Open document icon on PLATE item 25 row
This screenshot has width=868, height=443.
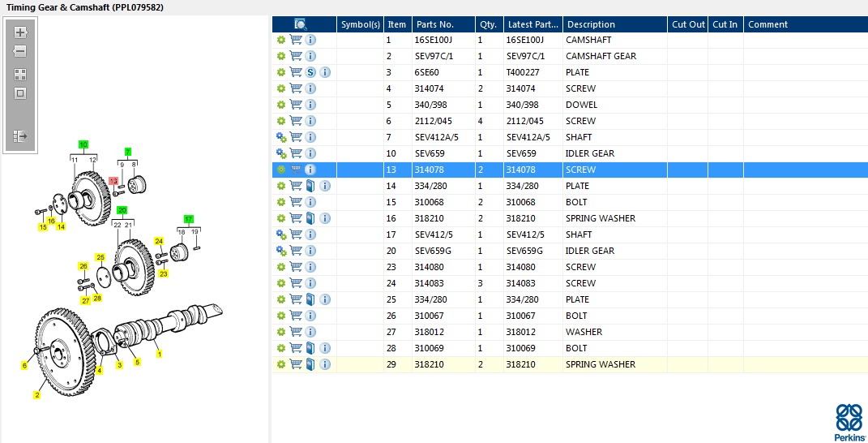(x=310, y=299)
